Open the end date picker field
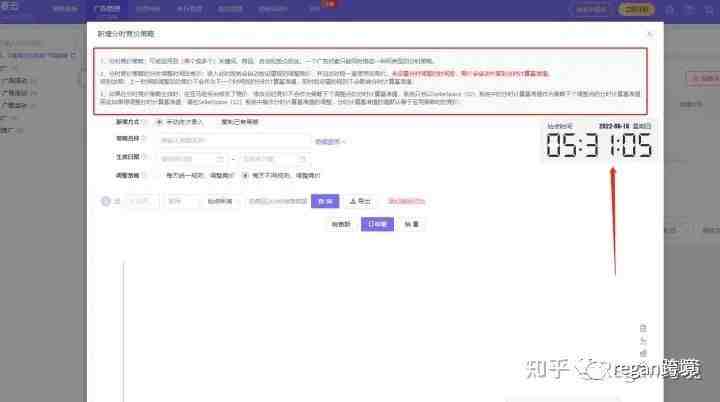720x402 pixels. pyautogui.click(x=274, y=159)
